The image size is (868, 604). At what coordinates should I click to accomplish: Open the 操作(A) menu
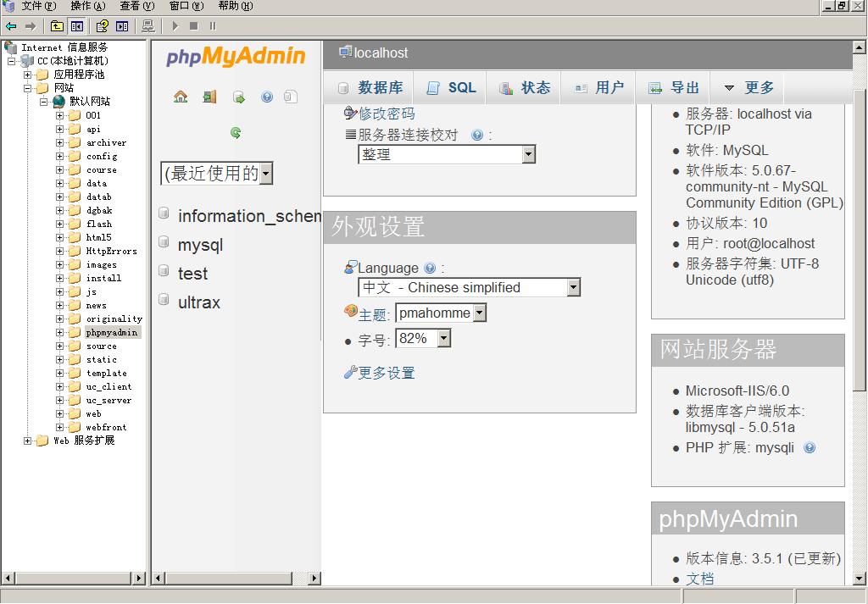coord(88,6)
